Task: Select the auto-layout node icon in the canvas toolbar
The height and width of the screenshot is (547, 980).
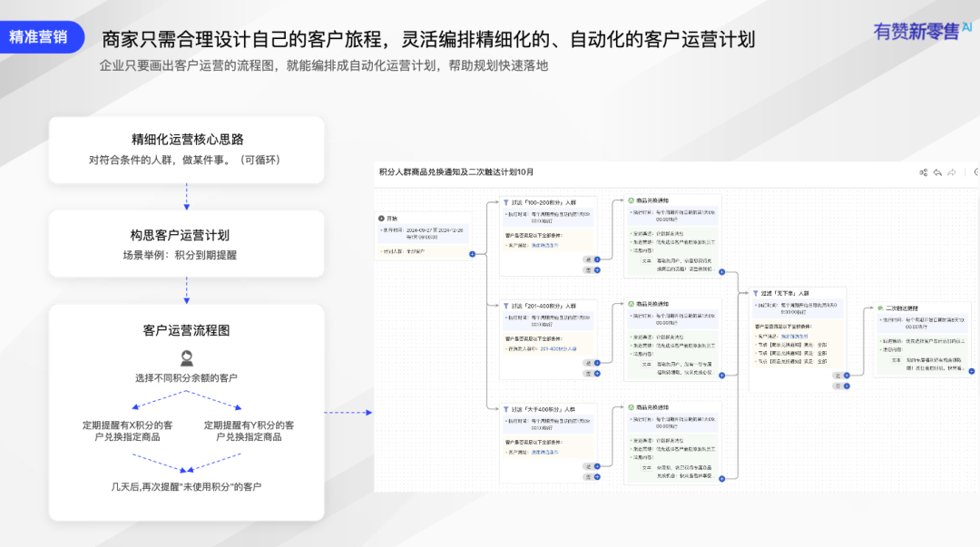Action: click(x=924, y=171)
